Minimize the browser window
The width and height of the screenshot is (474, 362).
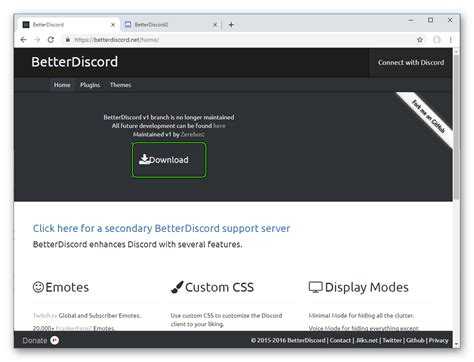[411, 20]
